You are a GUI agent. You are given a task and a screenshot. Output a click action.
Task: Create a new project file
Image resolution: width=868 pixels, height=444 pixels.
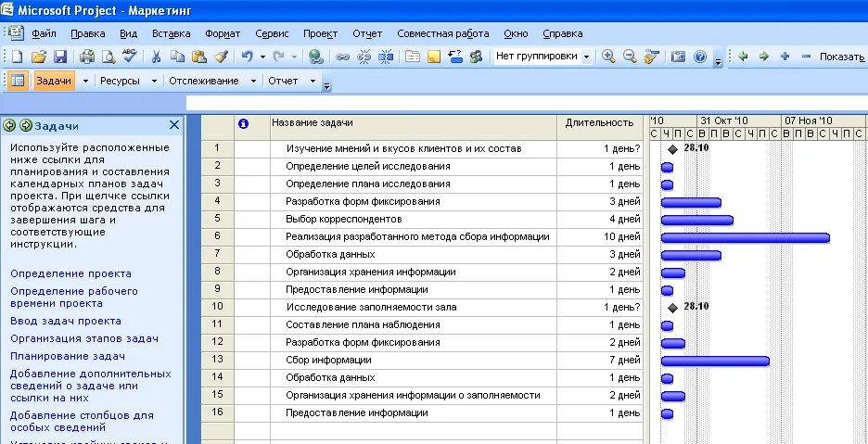(x=18, y=57)
